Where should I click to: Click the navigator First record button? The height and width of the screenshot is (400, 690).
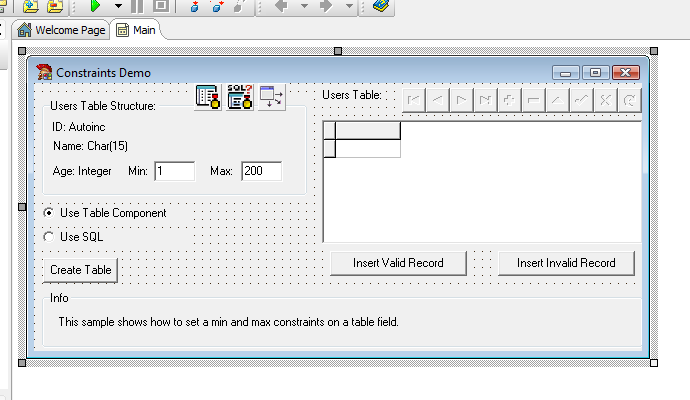(x=413, y=100)
